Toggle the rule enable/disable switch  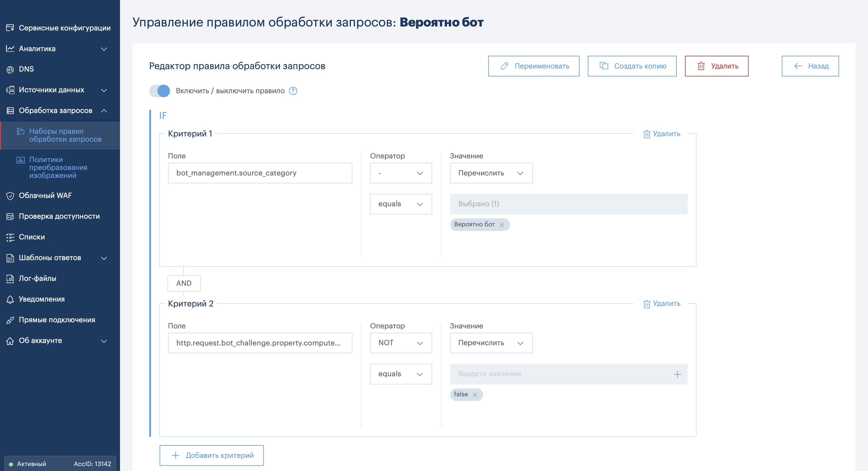(160, 91)
